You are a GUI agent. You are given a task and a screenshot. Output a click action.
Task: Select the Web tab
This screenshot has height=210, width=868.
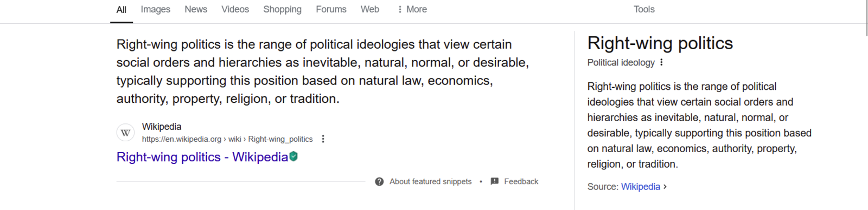370,9
